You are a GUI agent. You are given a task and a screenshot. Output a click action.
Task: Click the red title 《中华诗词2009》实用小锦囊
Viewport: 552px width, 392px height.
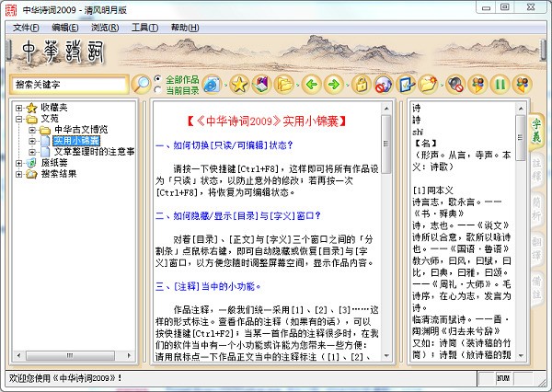click(x=267, y=121)
